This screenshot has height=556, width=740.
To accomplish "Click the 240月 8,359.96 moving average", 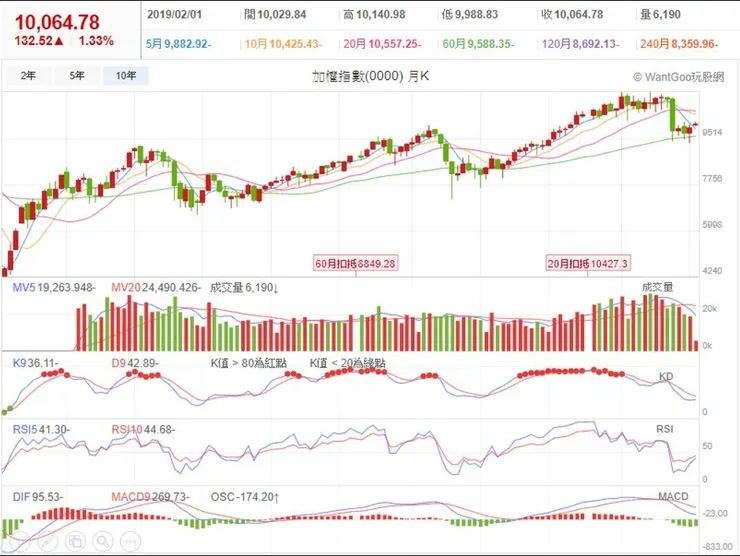I will tap(679, 44).
